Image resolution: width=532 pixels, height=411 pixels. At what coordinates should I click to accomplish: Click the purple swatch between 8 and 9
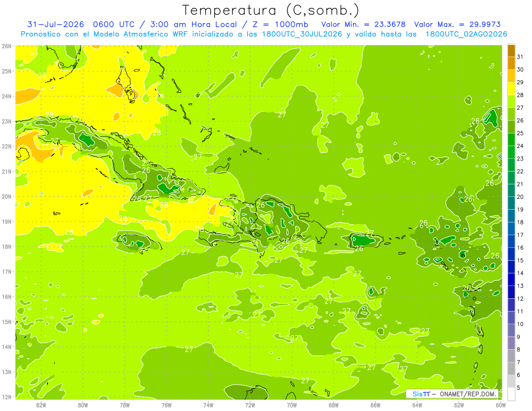(511, 343)
